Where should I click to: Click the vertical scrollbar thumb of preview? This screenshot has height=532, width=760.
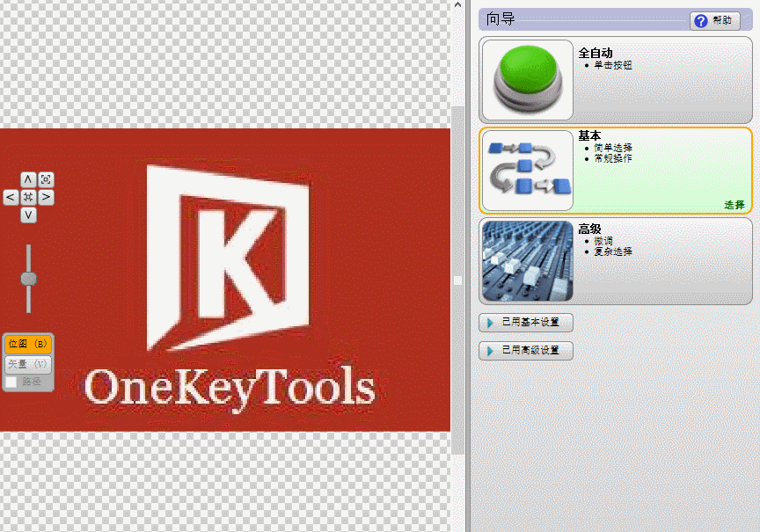457,281
